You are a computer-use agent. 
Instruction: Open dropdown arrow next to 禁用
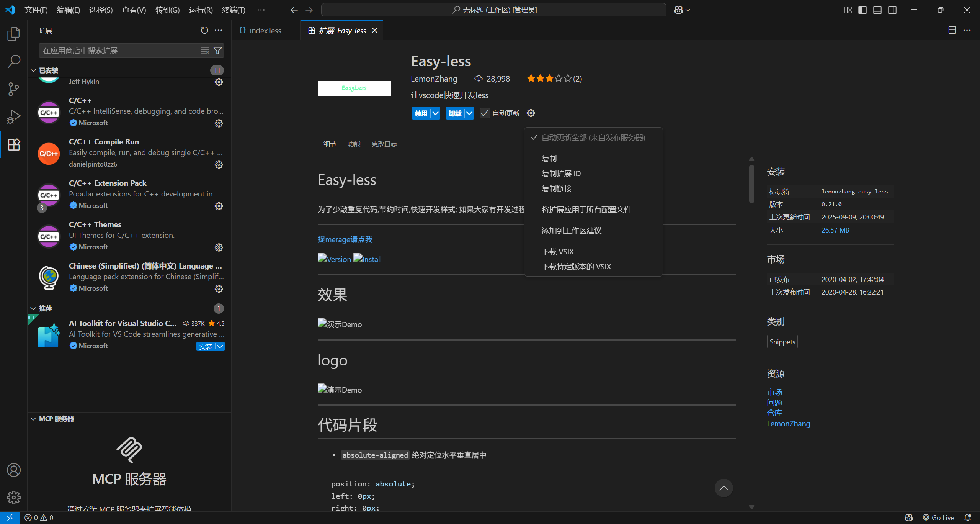(435, 113)
